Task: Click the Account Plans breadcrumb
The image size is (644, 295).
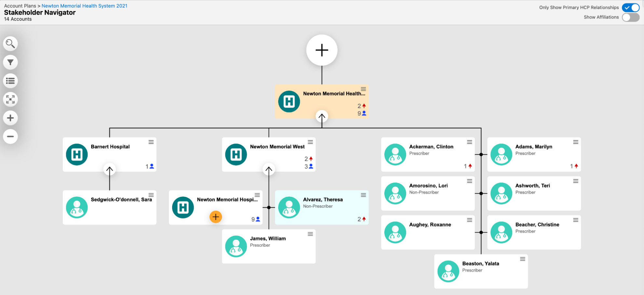Action: [20, 6]
